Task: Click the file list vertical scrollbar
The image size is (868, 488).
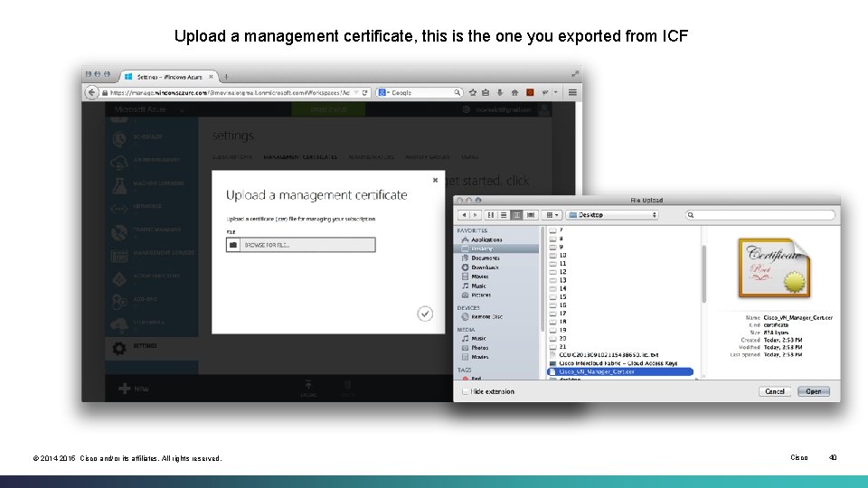Action: point(704,274)
